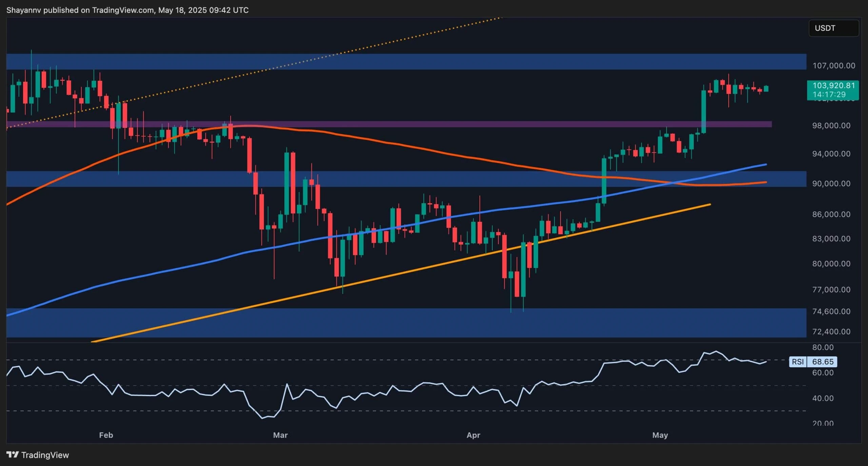This screenshot has height=466, width=868.
Task: Click the 107,000.00 price axis label
Action: pos(833,66)
